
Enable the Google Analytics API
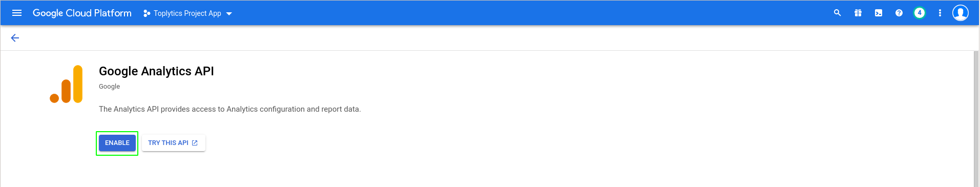tap(117, 143)
